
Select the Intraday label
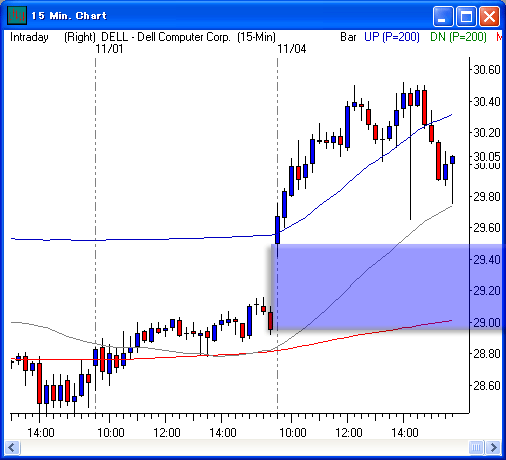pos(29,37)
